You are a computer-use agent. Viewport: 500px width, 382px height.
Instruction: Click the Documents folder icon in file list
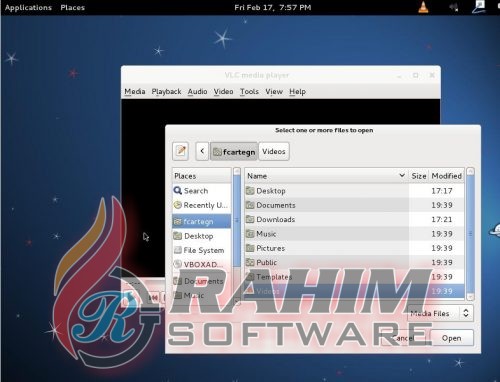tap(250, 205)
